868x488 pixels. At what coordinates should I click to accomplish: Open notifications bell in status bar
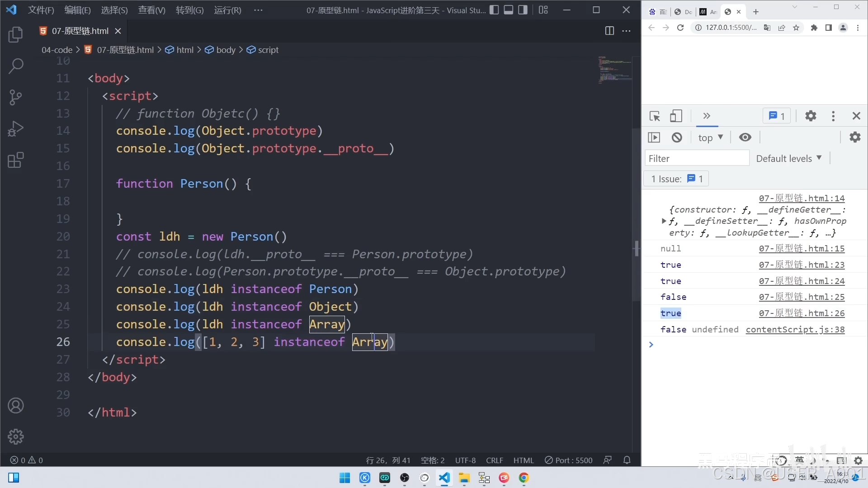click(627, 460)
